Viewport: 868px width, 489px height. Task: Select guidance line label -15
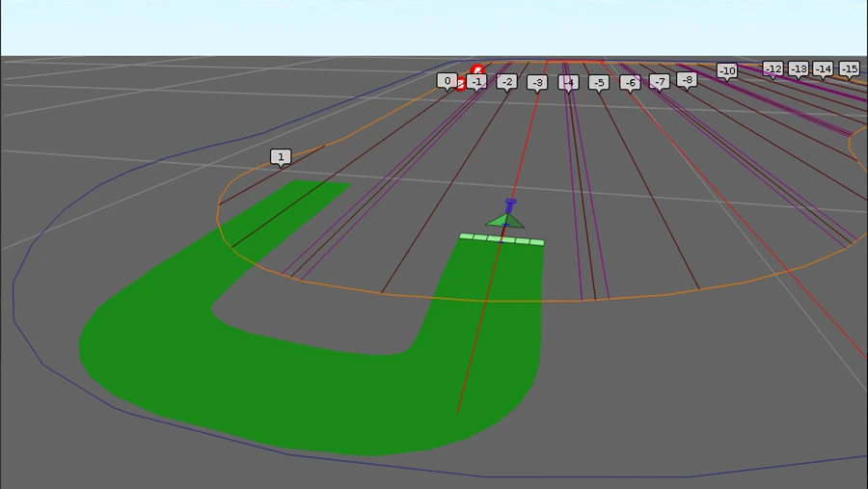point(849,68)
